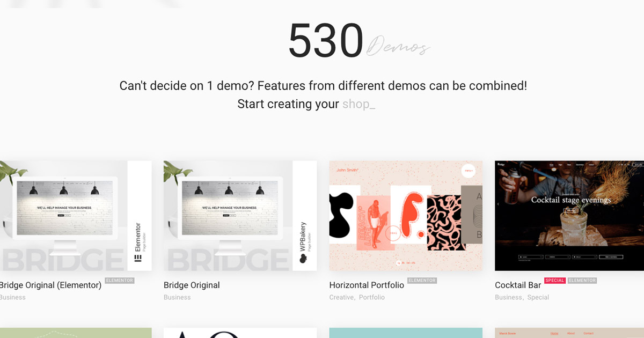Click the Cocktail Bar title link

[518, 285]
